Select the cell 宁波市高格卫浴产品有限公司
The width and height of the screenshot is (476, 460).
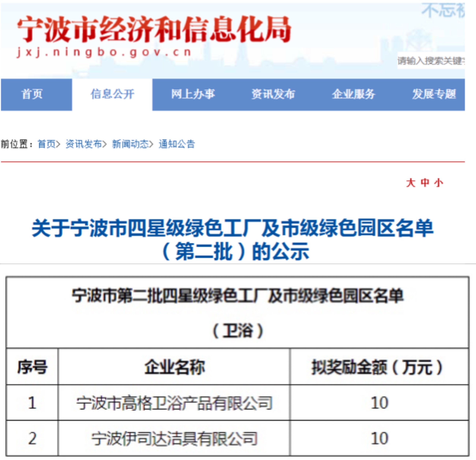pos(174,403)
